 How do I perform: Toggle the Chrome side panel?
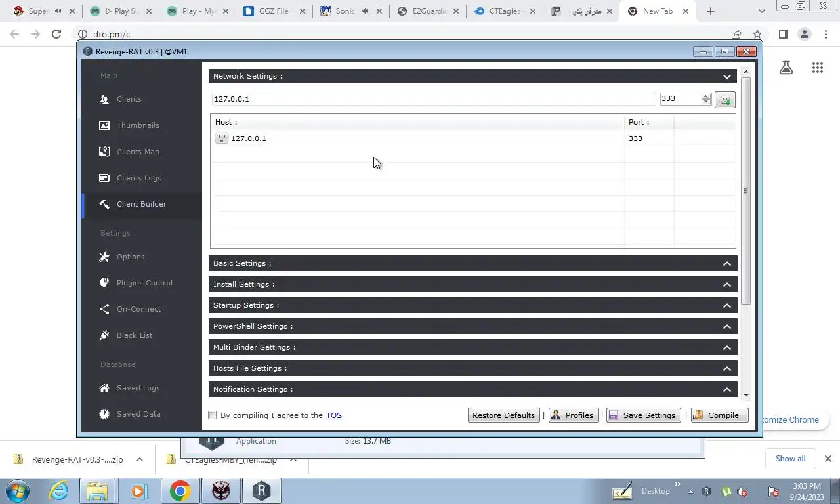coord(783,34)
